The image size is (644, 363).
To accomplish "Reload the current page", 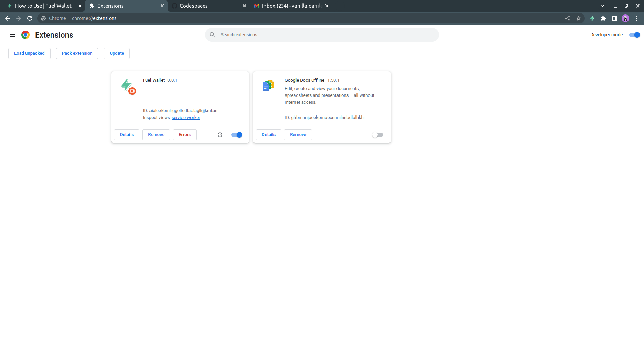I will [x=30, y=18].
